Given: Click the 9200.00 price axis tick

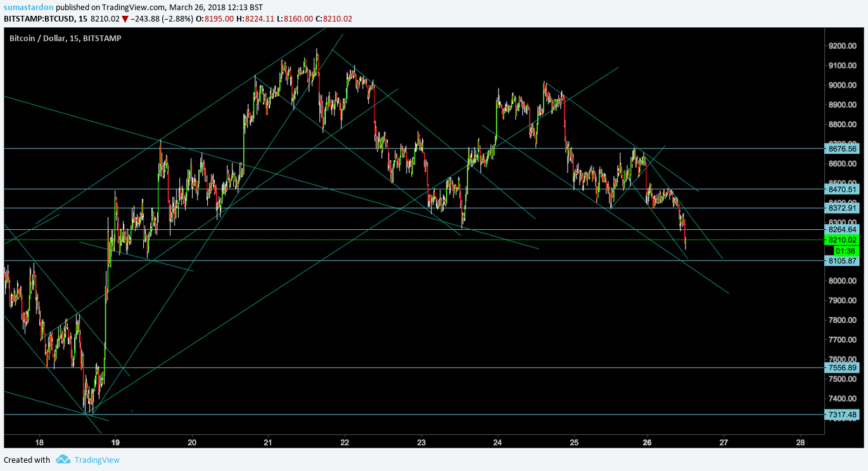Looking at the screenshot, I should [x=843, y=46].
